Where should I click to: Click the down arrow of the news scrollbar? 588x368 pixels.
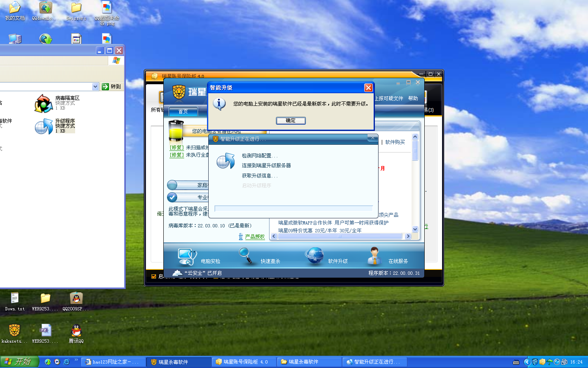(x=415, y=229)
